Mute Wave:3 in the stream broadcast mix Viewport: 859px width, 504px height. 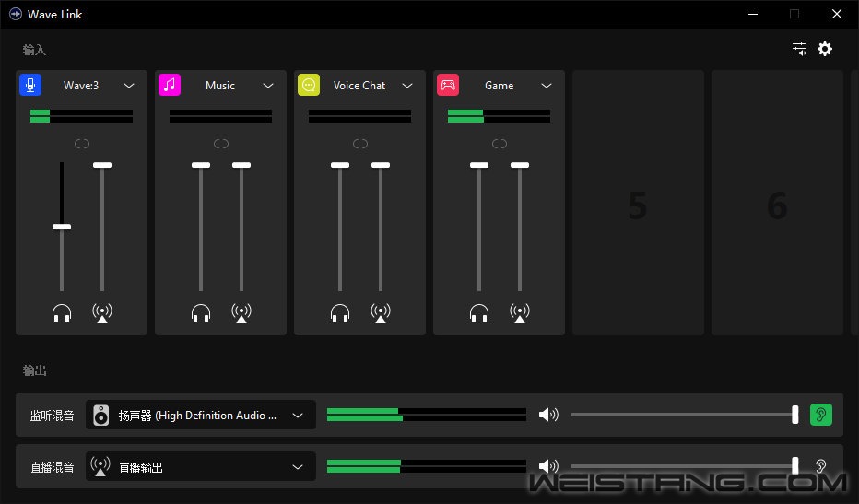(x=102, y=313)
